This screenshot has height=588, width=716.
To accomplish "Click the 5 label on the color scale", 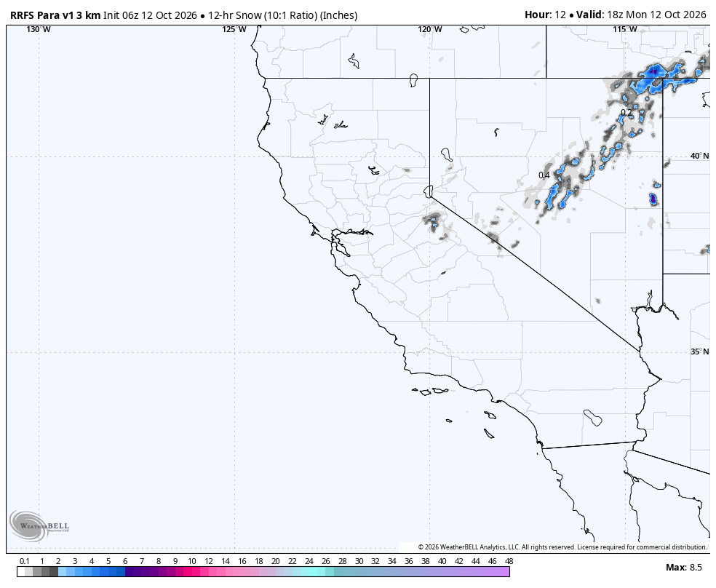I will click(x=108, y=562).
